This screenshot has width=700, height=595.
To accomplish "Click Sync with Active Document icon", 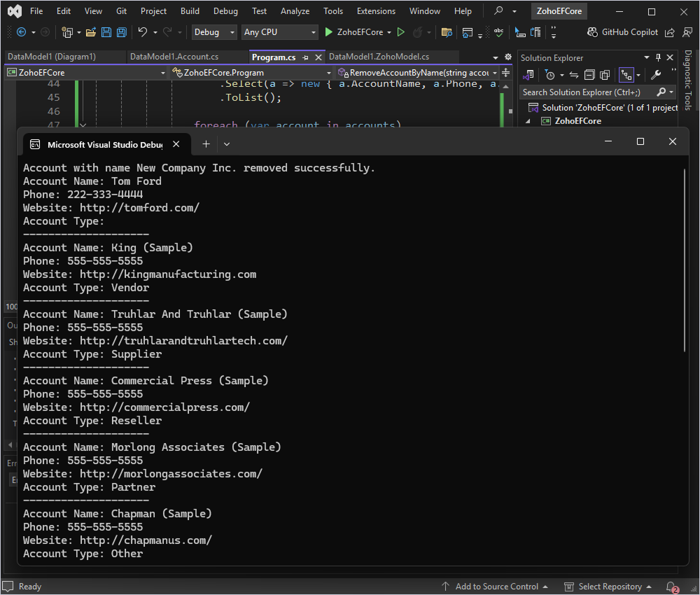I will pos(574,75).
